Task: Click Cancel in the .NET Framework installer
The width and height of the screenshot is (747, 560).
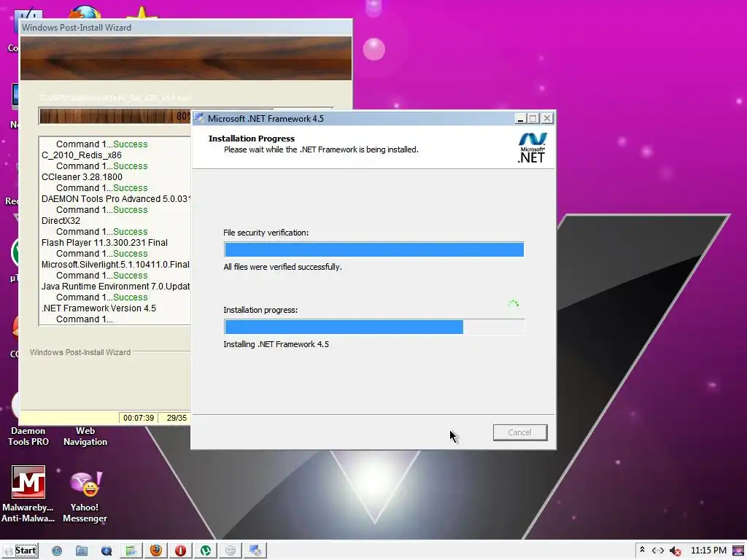Action: [519, 432]
